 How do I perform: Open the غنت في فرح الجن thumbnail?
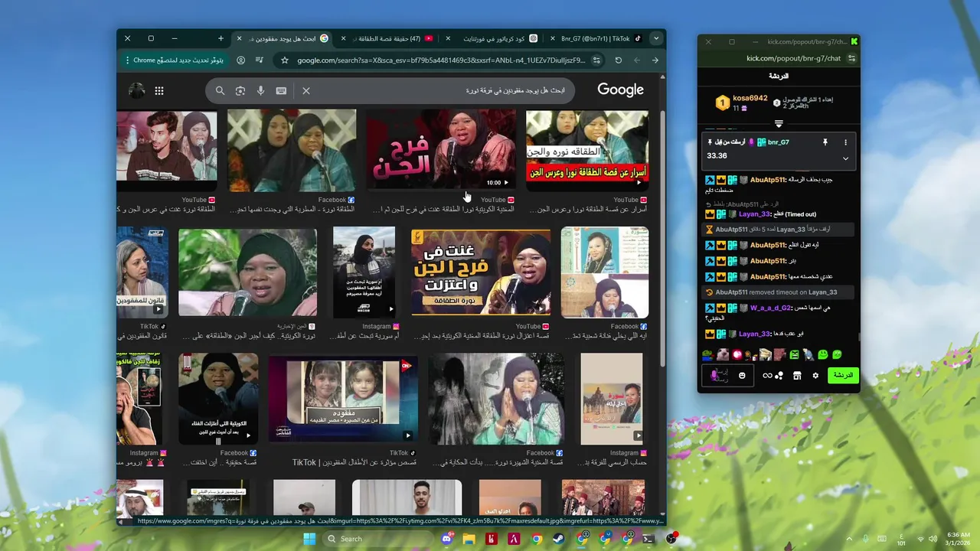point(481,271)
